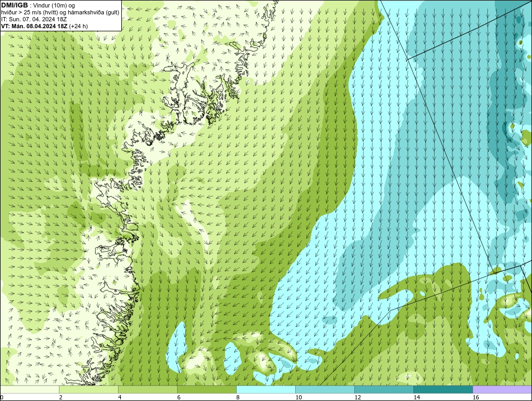Image resolution: width=532 pixels, height=401 pixels.
Task: Click the light green 2–4 m/s legend swatch
Action: (x=88, y=389)
